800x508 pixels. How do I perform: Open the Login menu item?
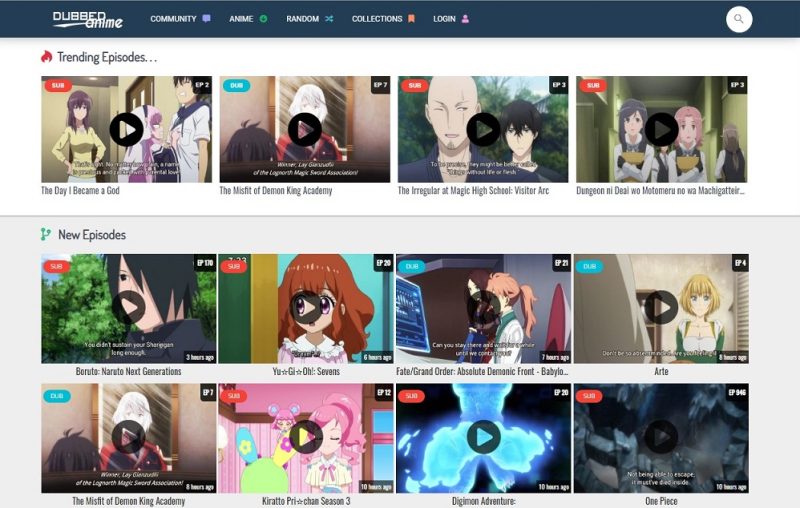point(444,19)
